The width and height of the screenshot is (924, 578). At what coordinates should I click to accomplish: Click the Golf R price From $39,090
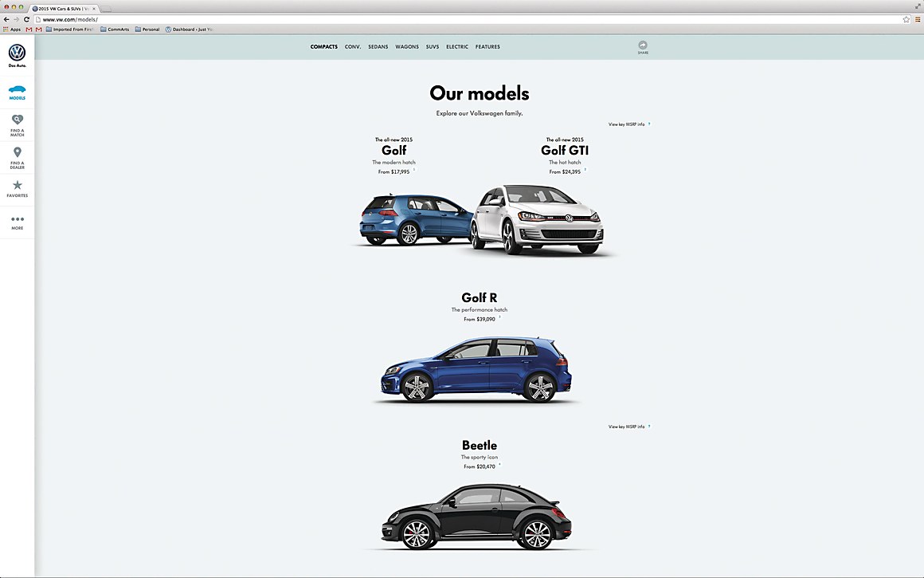[479, 319]
